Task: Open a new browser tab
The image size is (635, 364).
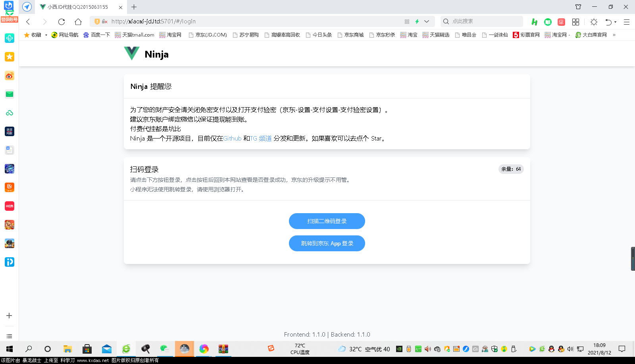Action: [x=134, y=7]
